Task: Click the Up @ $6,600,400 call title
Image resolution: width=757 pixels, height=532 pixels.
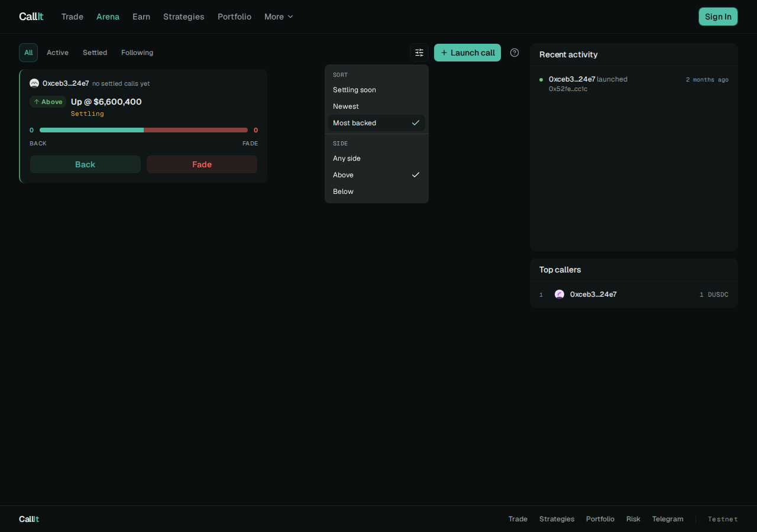Action: 106,102
